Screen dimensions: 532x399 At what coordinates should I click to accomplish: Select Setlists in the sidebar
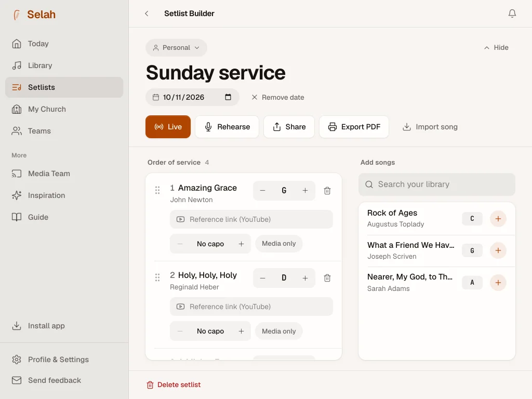click(64, 87)
